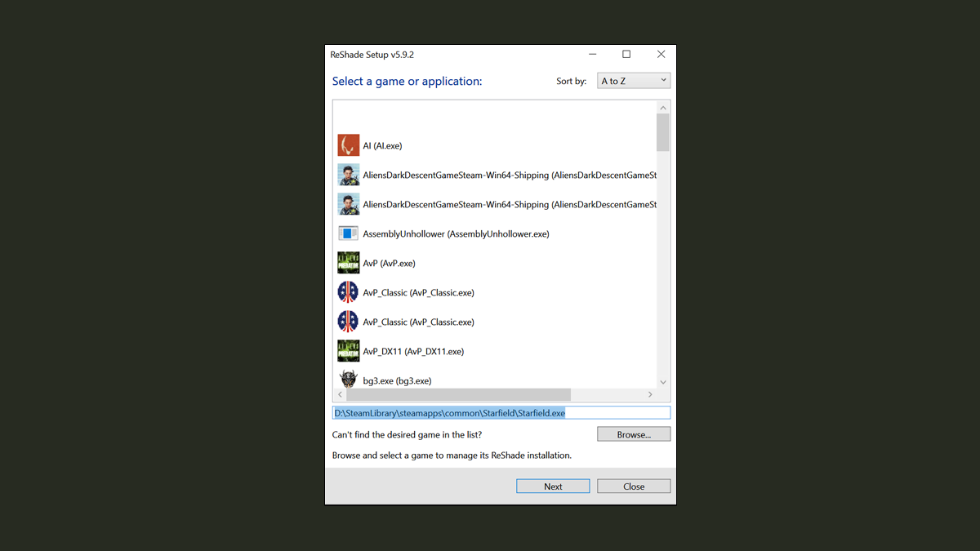
Task: Select the first AvP_Classic emblem icon
Action: pos(349,292)
